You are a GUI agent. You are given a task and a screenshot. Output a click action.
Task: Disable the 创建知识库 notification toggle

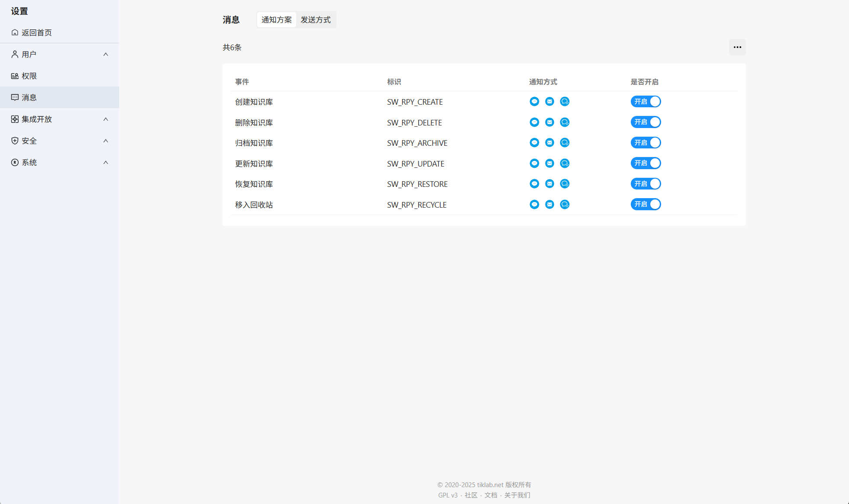pyautogui.click(x=646, y=102)
